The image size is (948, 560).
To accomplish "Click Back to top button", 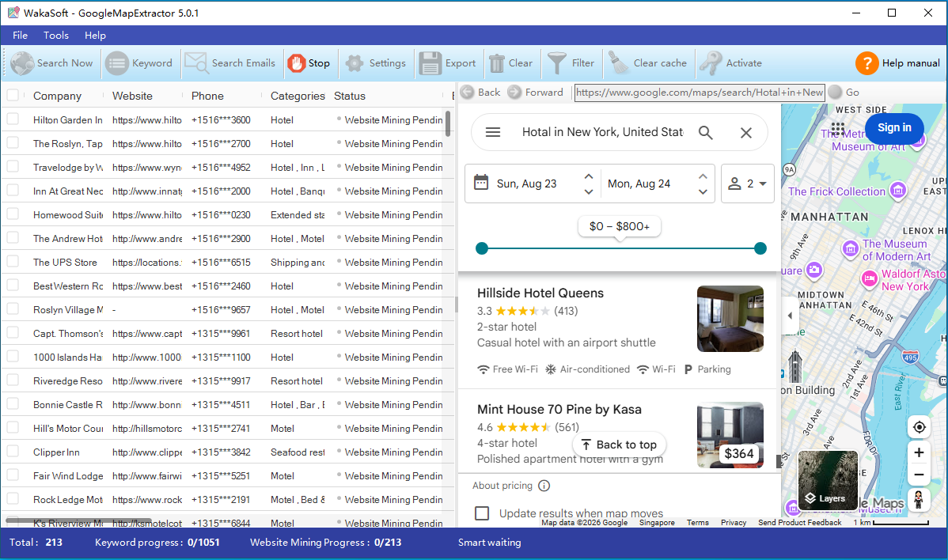I will 620,445.
